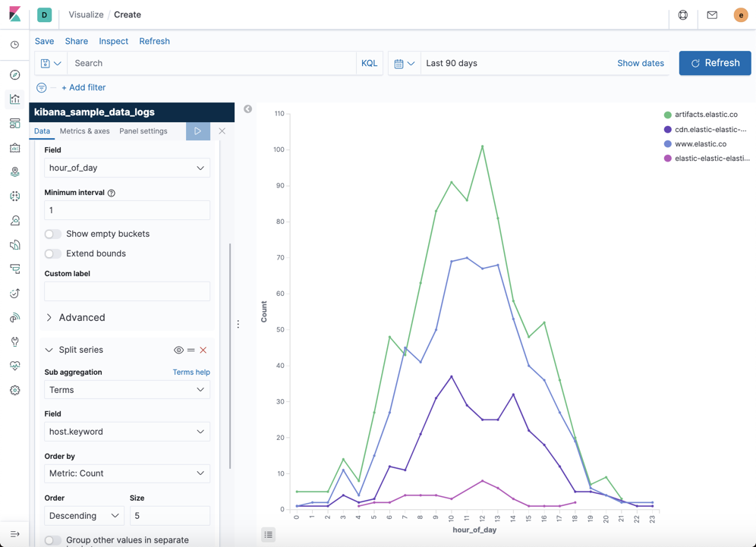Toggle the chart legend list icon
756x547 pixels.
coord(269,534)
